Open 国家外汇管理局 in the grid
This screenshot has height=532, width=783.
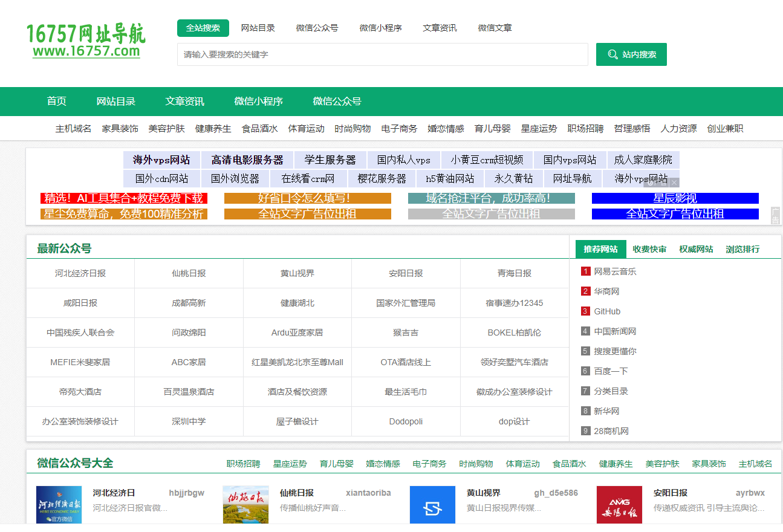(x=406, y=303)
